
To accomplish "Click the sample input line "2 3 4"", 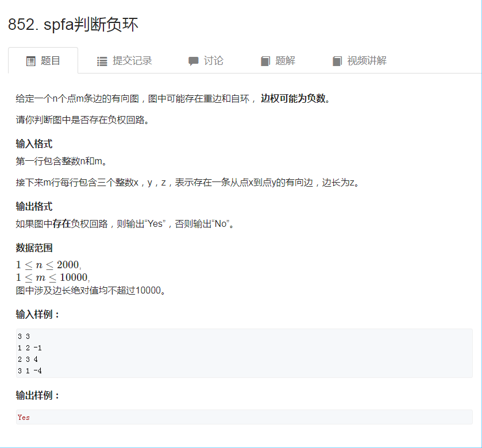I will [x=28, y=359].
